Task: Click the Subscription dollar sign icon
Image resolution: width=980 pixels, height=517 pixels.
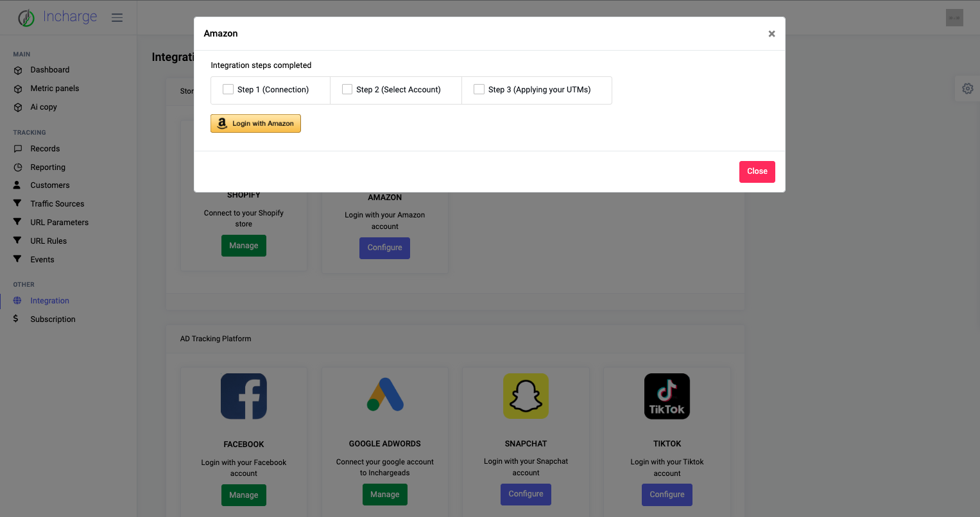Action: pos(16,319)
